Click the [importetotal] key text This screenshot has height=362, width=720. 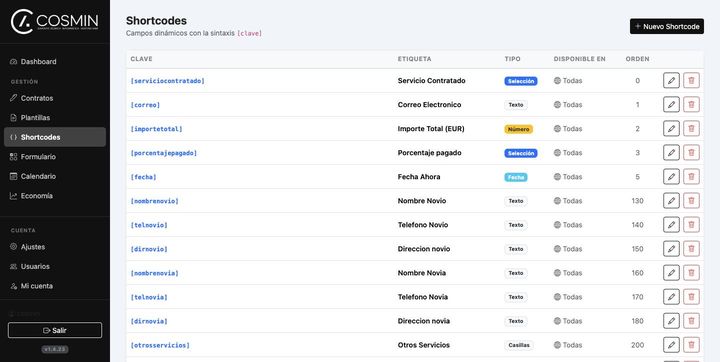(x=156, y=129)
